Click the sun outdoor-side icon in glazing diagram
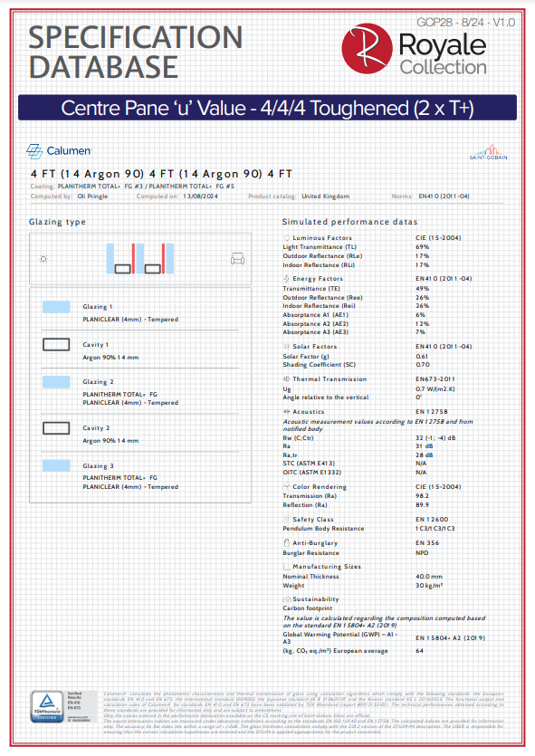This screenshot has height=756, width=535. pyautogui.click(x=43, y=259)
